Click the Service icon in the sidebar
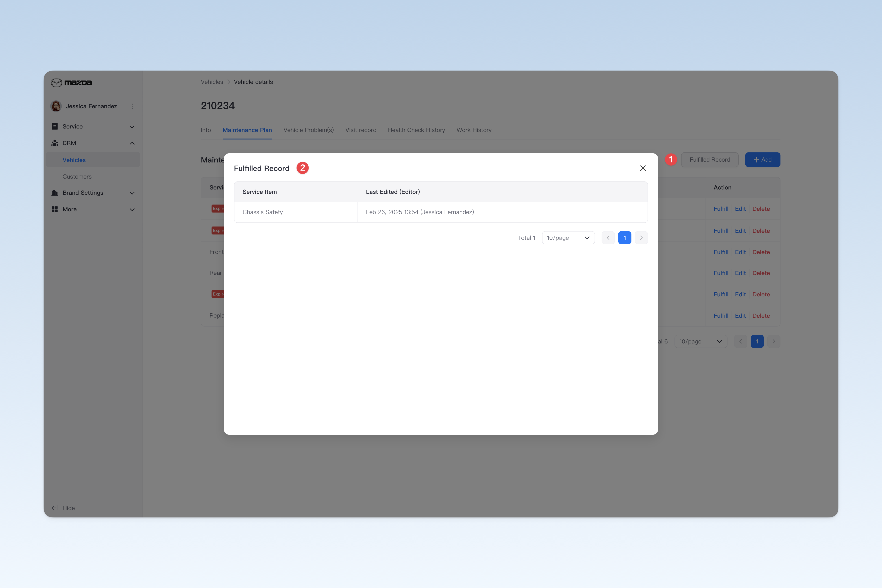The image size is (882, 588). coord(55,126)
